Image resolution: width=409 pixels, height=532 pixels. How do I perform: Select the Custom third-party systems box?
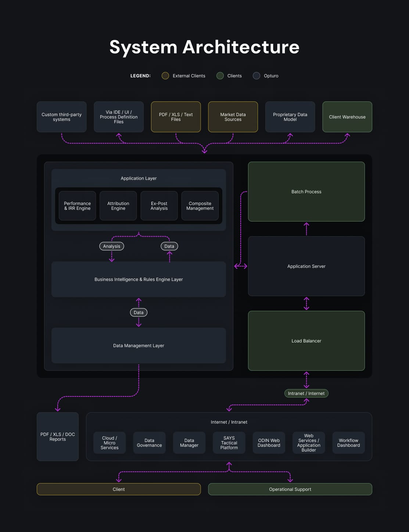click(62, 117)
